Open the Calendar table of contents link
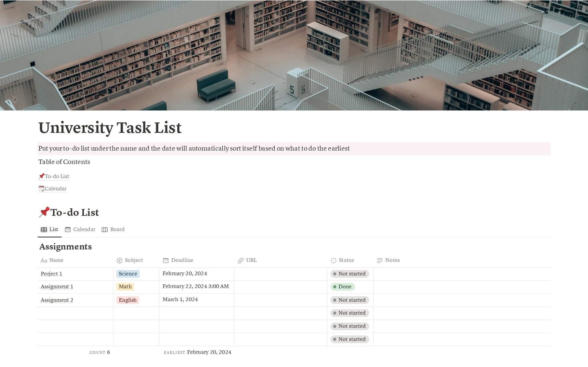Image resolution: width=588 pixels, height=367 pixels. tap(55, 189)
